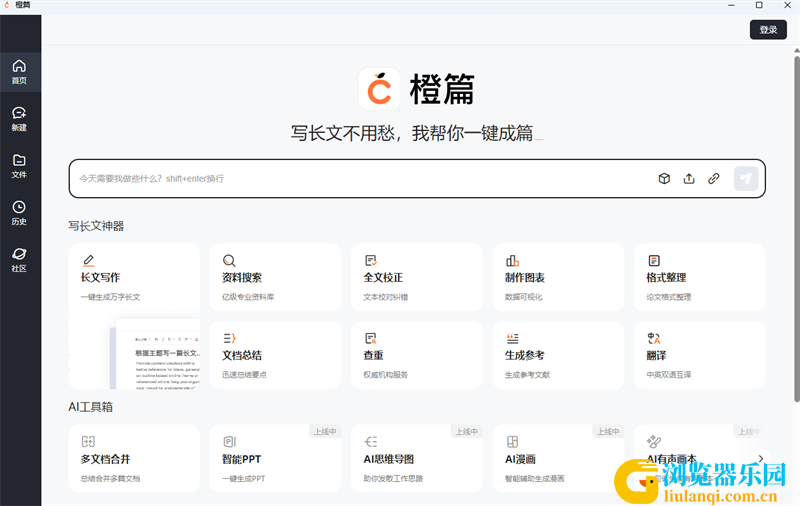Open the 智能PPT icon
The image size is (800, 506).
click(x=230, y=441)
